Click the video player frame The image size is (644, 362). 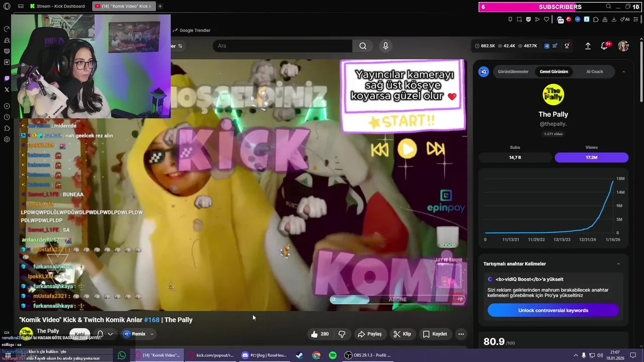pos(244,185)
